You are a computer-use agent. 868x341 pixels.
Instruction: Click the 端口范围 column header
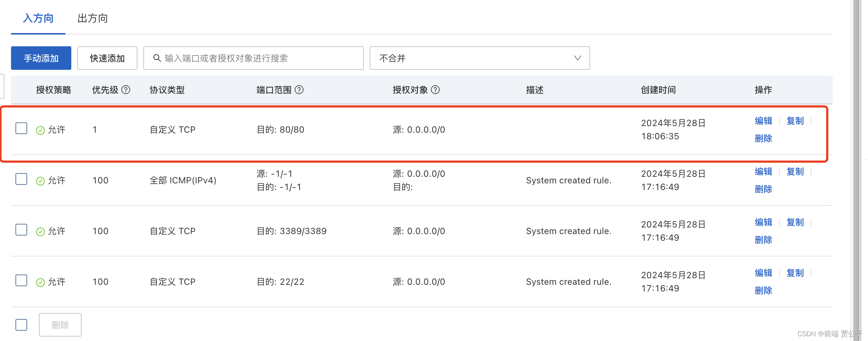click(274, 90)
